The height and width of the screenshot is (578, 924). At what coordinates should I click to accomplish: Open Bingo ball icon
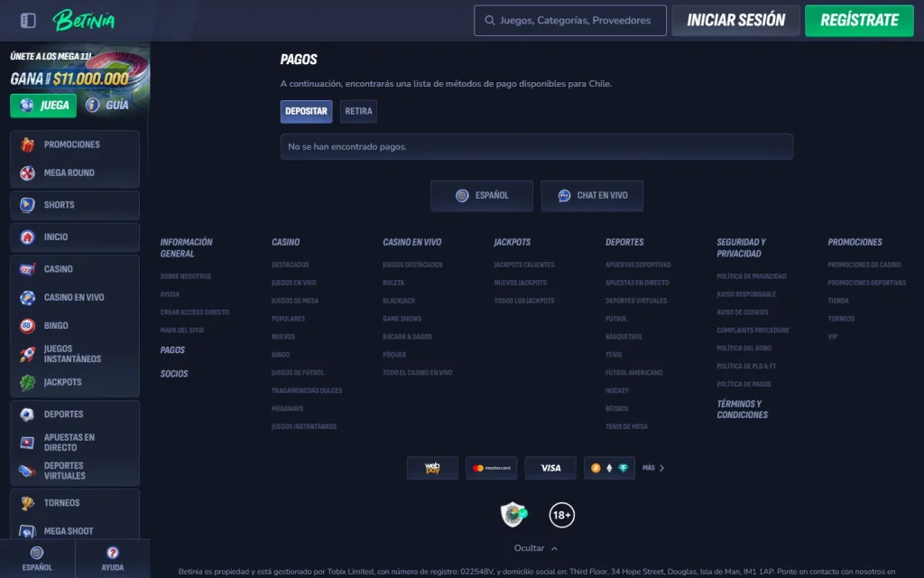tap(27, 325)
